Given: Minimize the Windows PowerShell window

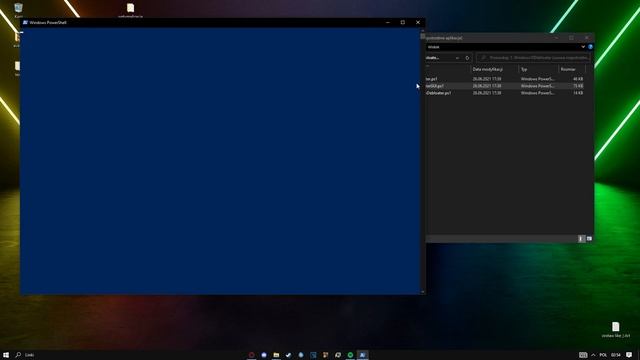Looking at the screenshot, I should pos(388,22).
